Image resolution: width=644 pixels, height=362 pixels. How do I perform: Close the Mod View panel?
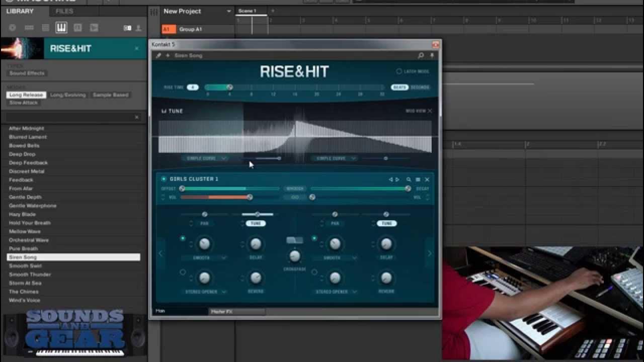point(430,111)
